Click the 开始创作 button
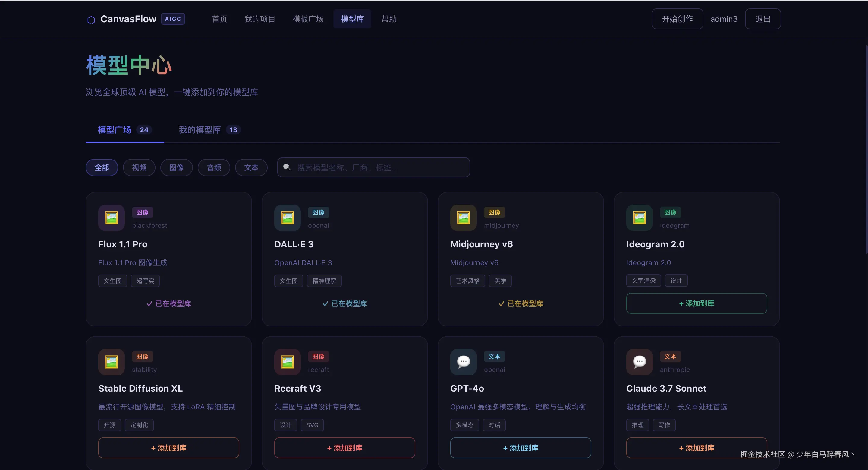This screenshot has height=470, width=868. pyautogui.click(x=677, y=19)
